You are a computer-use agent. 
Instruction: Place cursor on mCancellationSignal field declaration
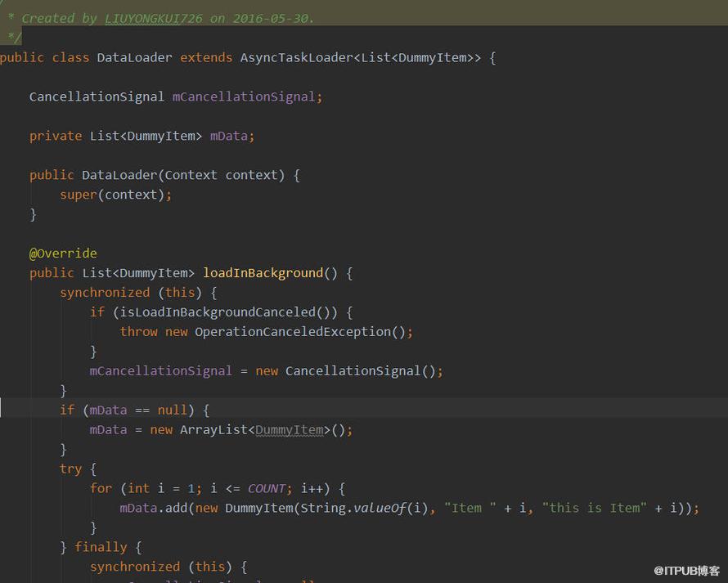pyautogui.click(x=244, y=96)
